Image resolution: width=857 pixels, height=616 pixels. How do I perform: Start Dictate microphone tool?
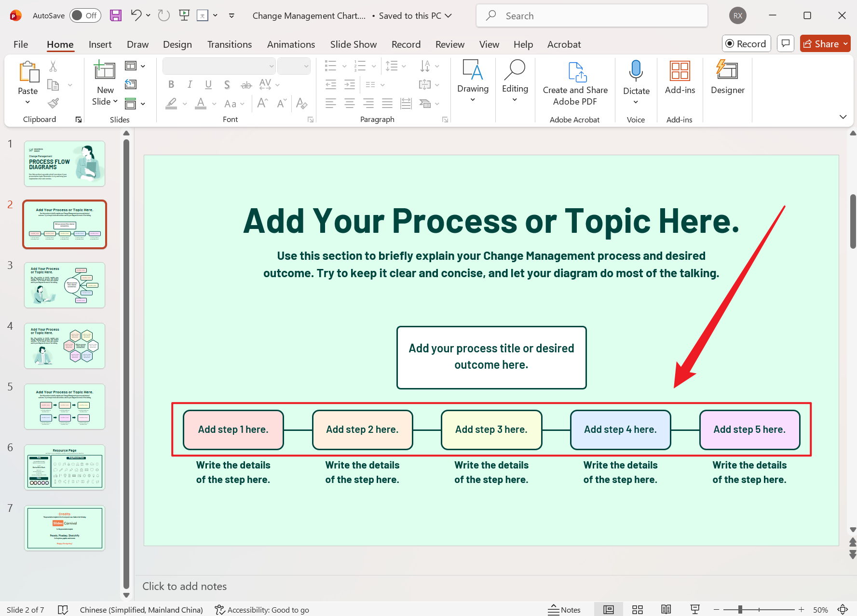pos(636,71)
